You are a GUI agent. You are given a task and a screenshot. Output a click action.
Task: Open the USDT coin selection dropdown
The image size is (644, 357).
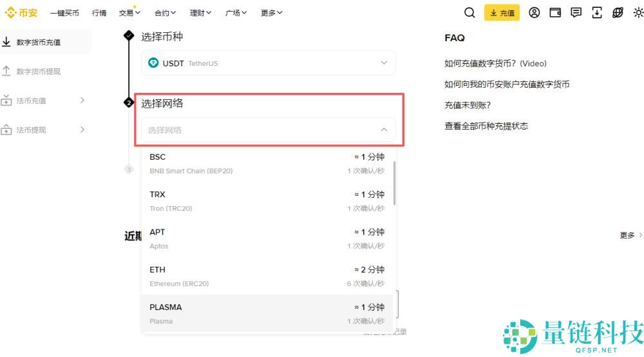[x=269, y=63]
